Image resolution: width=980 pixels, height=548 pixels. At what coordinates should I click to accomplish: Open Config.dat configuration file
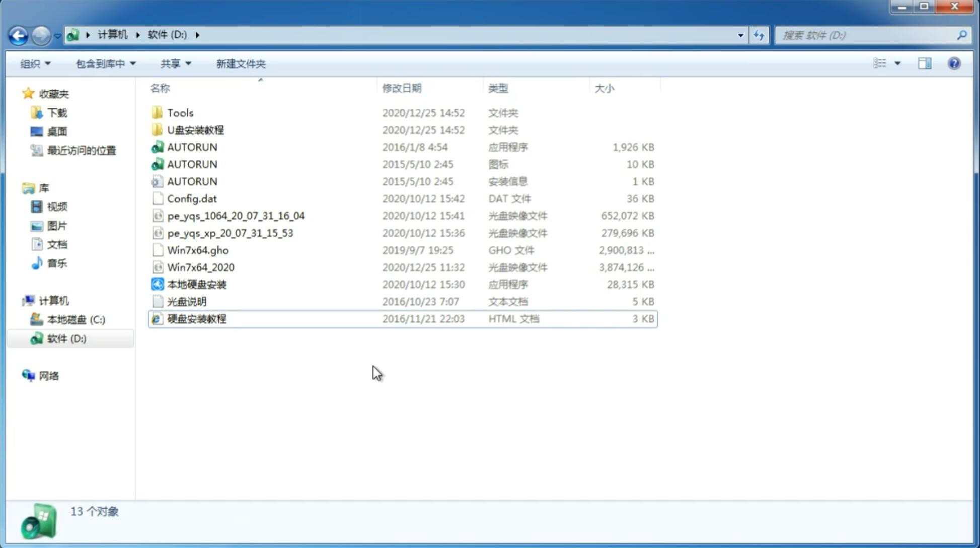[192, 198]
